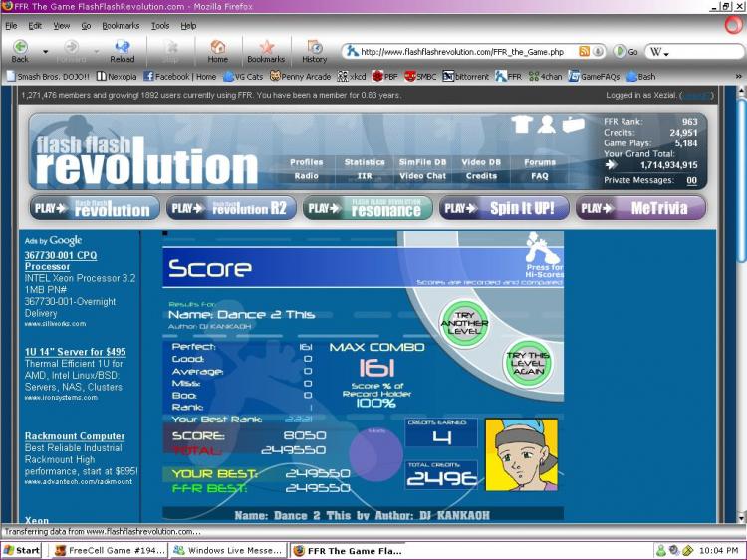
Task: Click the person profile icon in the site header
Action: 547,124
